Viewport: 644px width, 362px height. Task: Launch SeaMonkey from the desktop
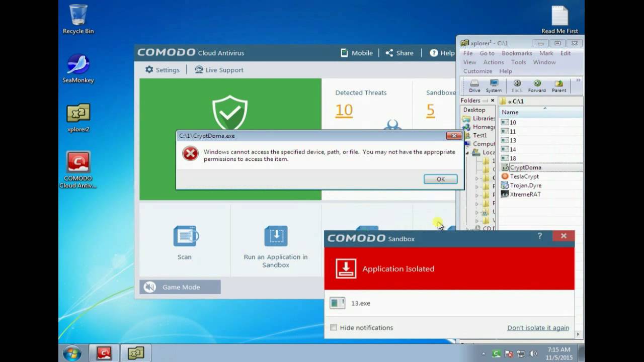(78, 69)
